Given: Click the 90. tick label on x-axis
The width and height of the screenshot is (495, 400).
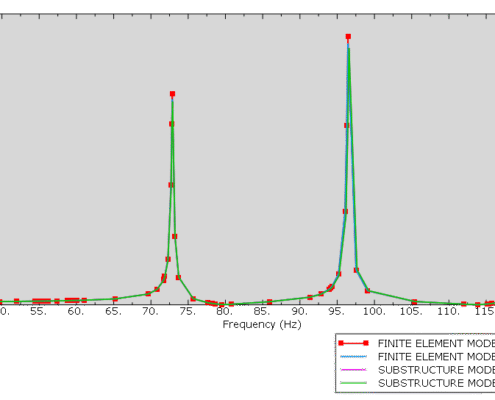Looking at the screenshot, I should pos(299,312).
